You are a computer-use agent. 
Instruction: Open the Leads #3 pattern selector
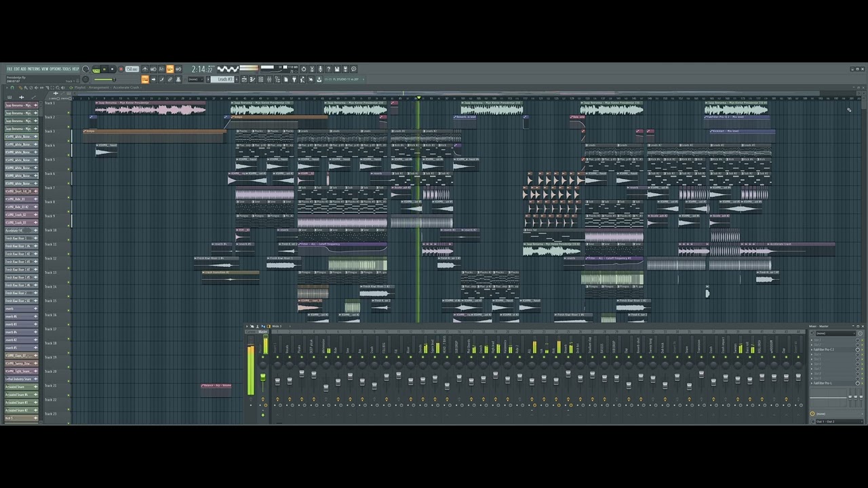coord(222,79)
